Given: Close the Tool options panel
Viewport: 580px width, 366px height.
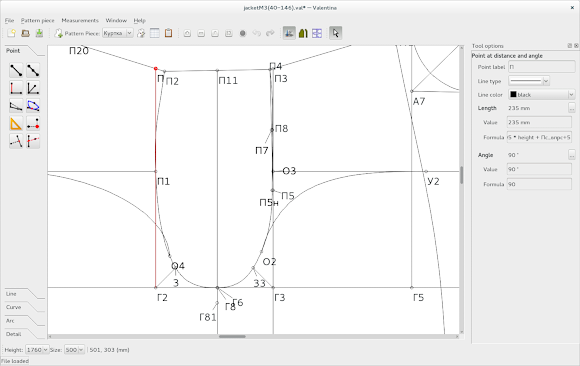Looking at the screenshot, I should 576,46.
